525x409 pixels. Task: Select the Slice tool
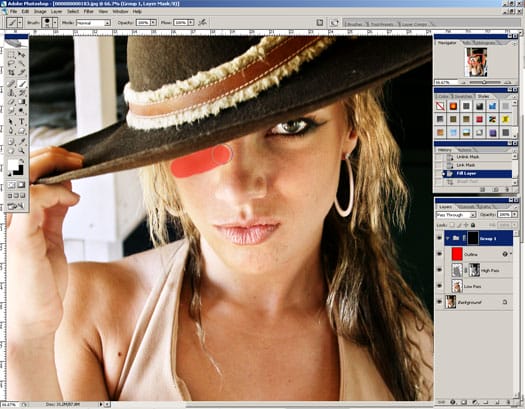pos(22,72)
